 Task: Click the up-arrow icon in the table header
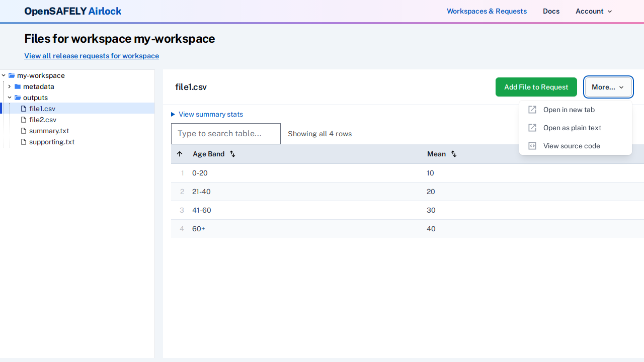click(180, 154)
